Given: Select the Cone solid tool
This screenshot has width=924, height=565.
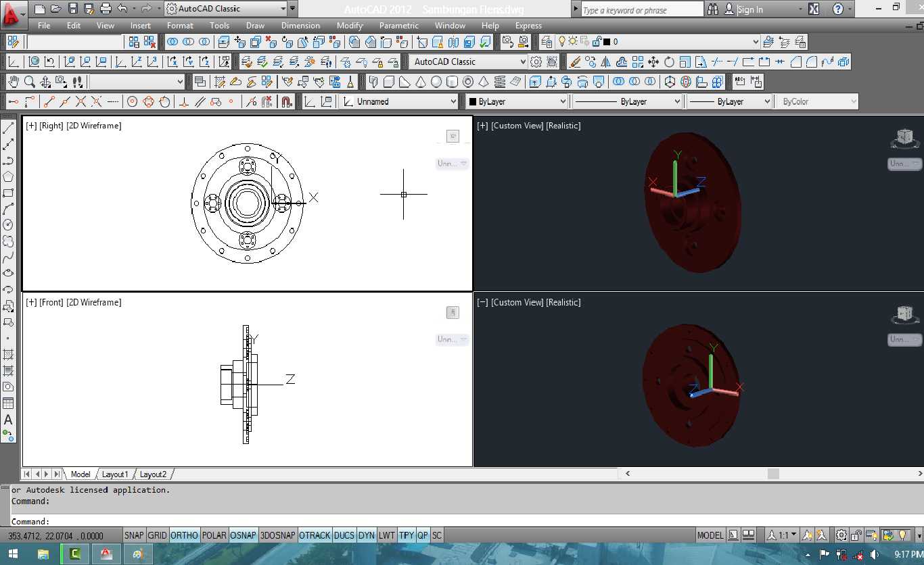Looking at the screenshot, I should (420, 82).
